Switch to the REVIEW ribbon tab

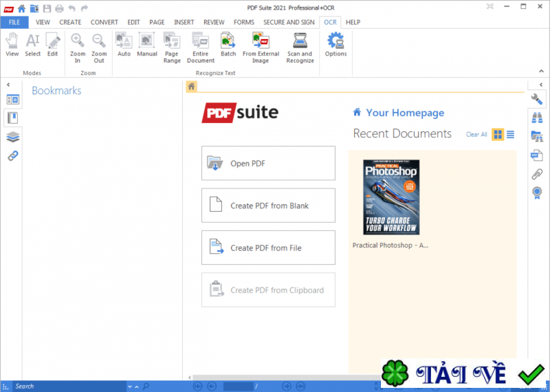click(x=214, y=22)
